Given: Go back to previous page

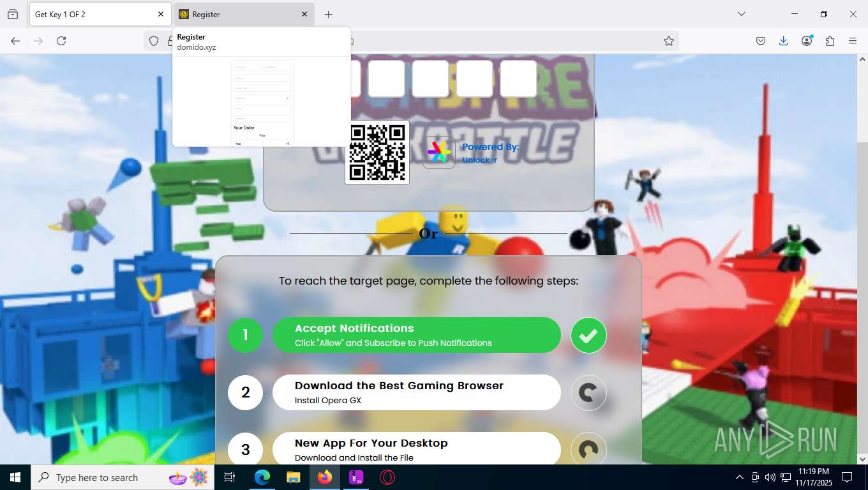Looking at the screenshot, I should click(x=15, y=41).
